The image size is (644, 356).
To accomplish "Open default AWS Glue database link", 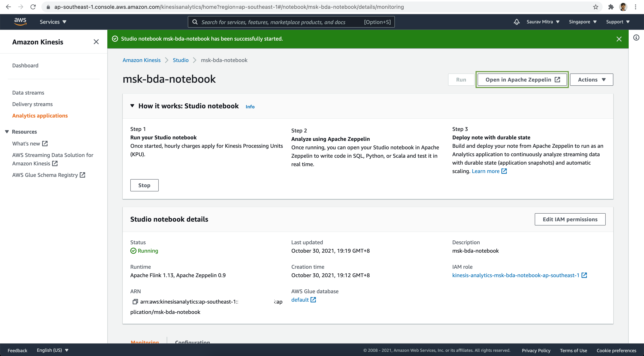I will click(303, 300).
